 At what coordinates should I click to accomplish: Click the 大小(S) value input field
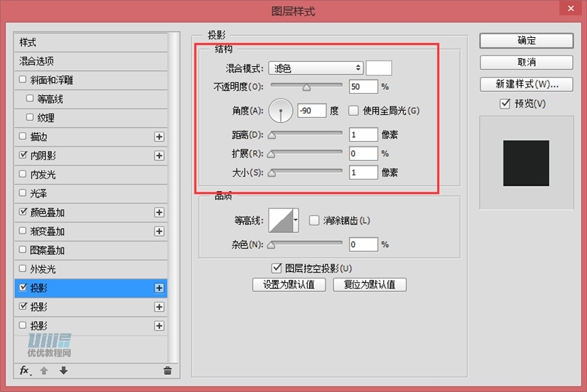363,172
